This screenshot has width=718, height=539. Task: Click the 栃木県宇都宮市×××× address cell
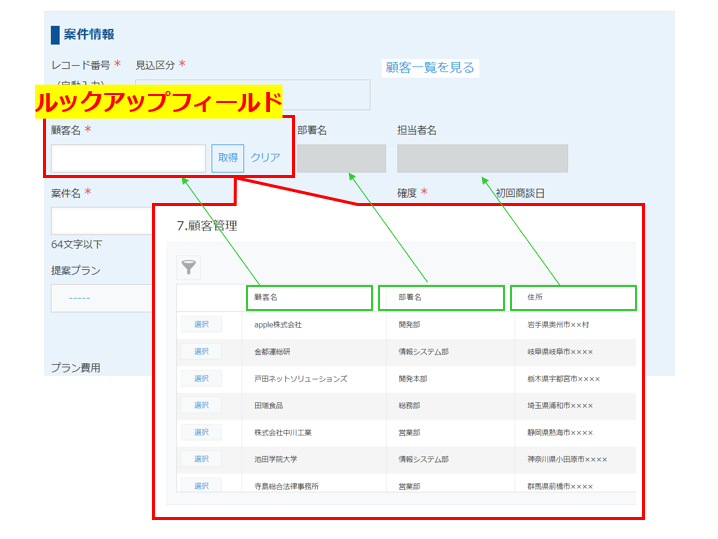point(564,379)
